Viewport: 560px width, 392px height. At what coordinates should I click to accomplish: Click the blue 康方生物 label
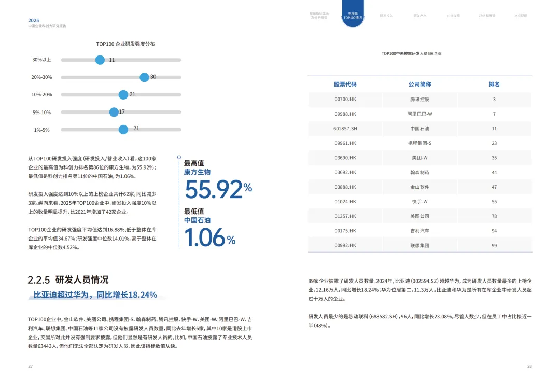pyautogui.click(x=197, y=172)
